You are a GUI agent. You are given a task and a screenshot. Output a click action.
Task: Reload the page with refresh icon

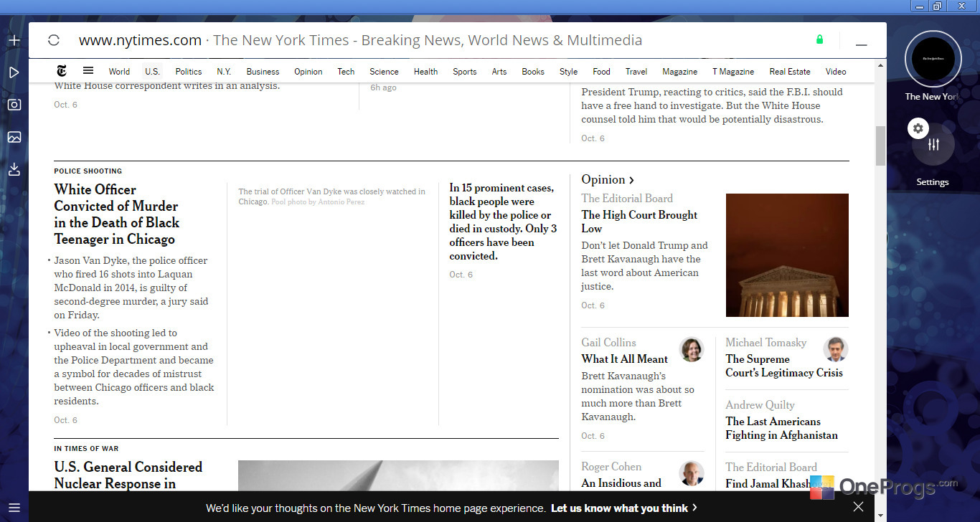click(54, 40)
